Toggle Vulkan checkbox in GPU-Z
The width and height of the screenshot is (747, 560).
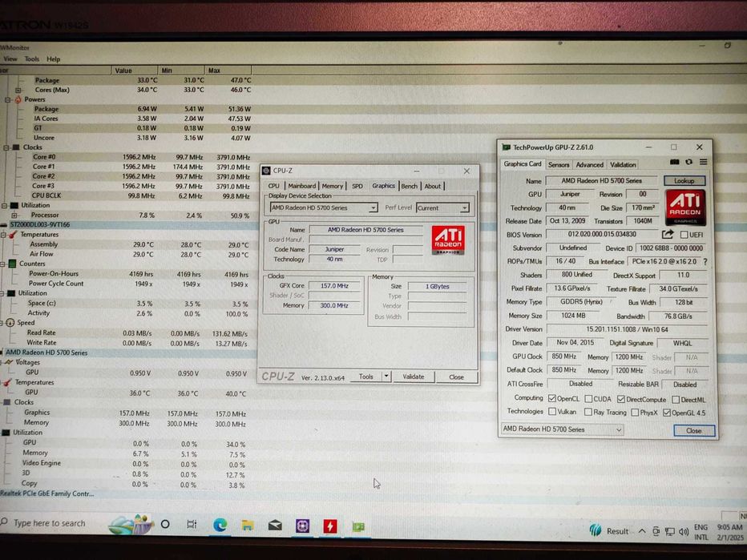pos(552,412)
